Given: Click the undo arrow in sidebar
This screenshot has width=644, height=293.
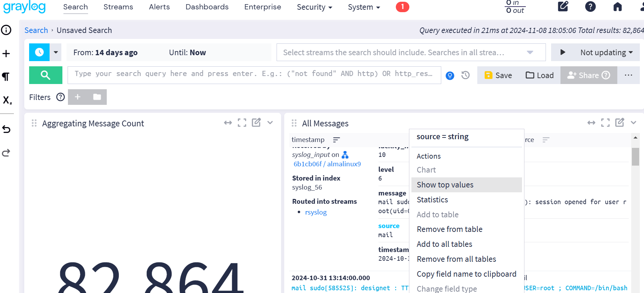Looking at the screenshot, I should click(6, 129).
